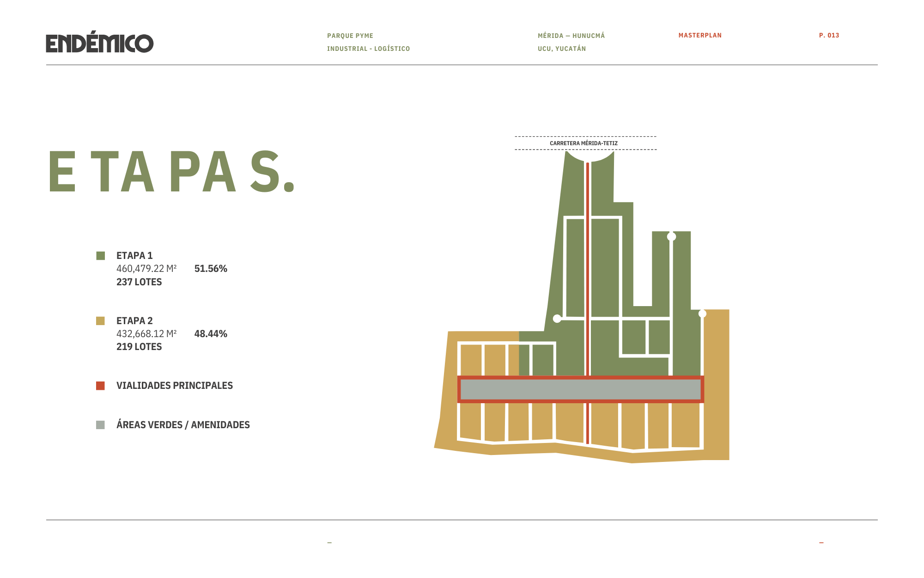Click the white roundabout circle near right edge

tap(702, 314)
